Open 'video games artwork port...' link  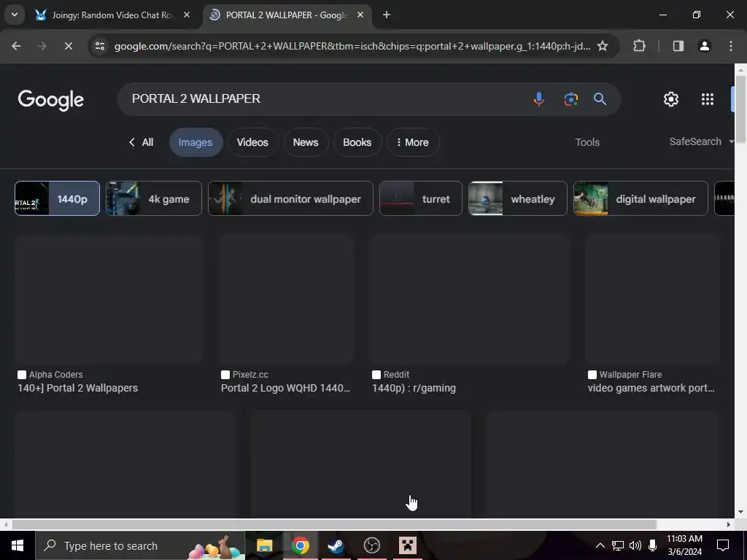point(651,388)
